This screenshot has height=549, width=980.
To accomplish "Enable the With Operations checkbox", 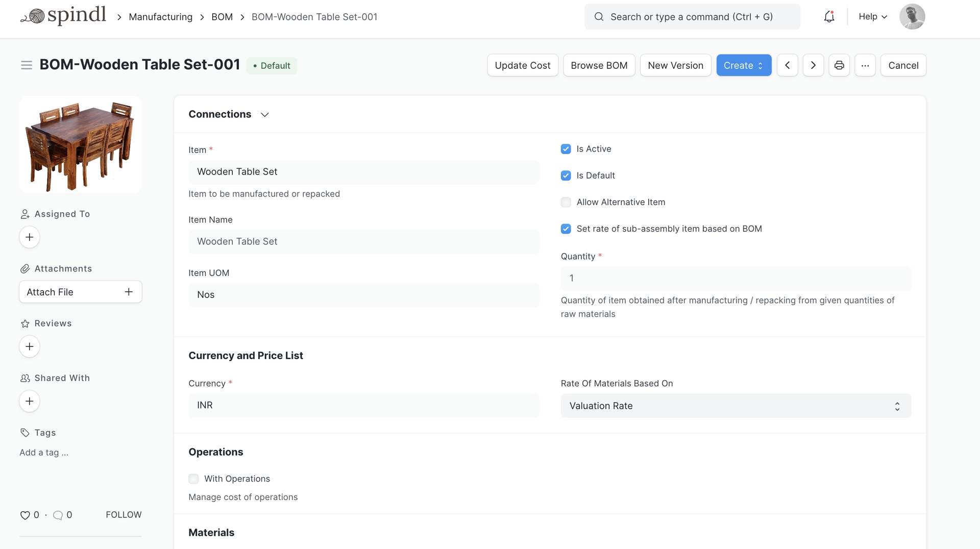I will [193, 479].
